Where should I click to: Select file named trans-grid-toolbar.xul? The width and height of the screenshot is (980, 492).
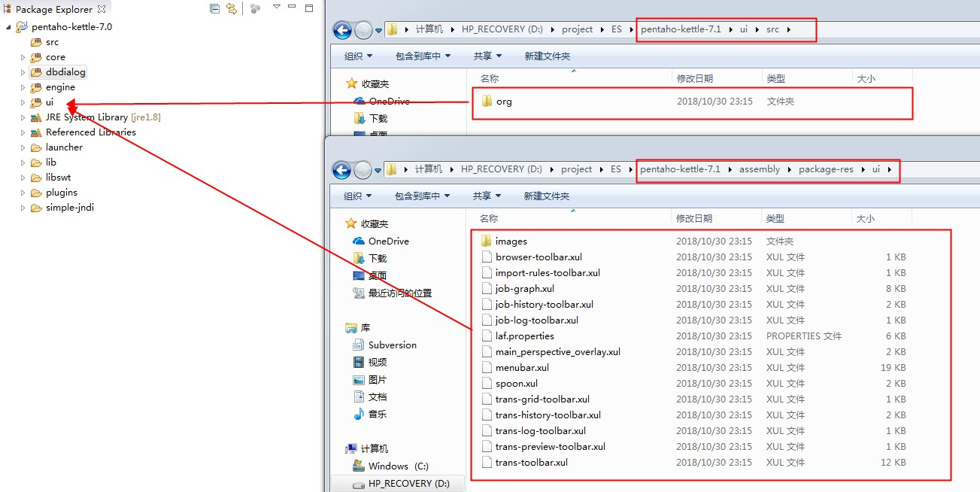[x=542, y=399]
